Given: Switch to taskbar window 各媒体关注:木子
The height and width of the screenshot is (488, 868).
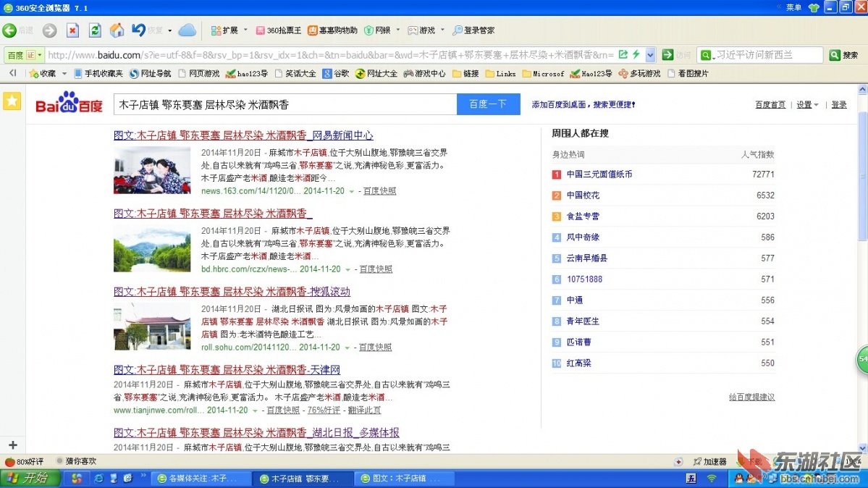Looking at the screenshot, I should (201, 478).
